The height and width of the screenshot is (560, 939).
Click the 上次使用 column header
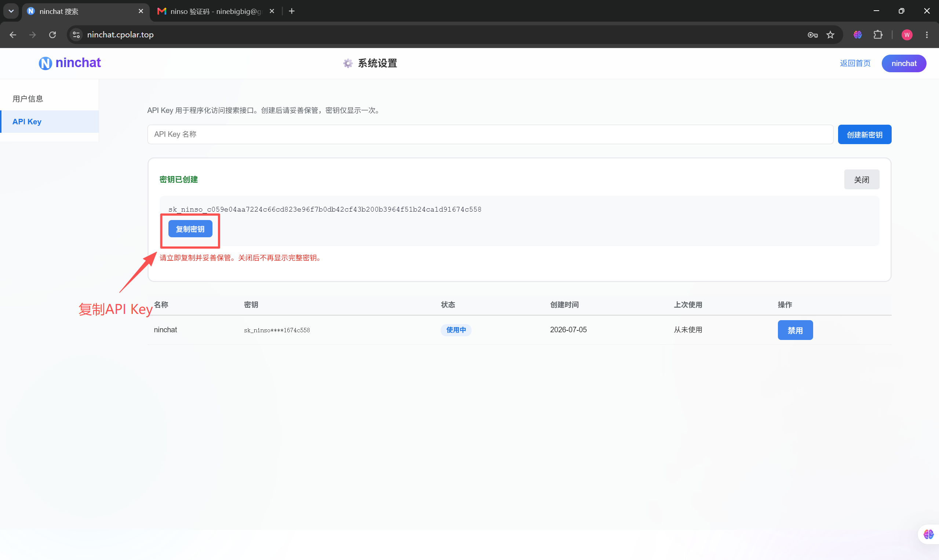(x=688, y=304)
